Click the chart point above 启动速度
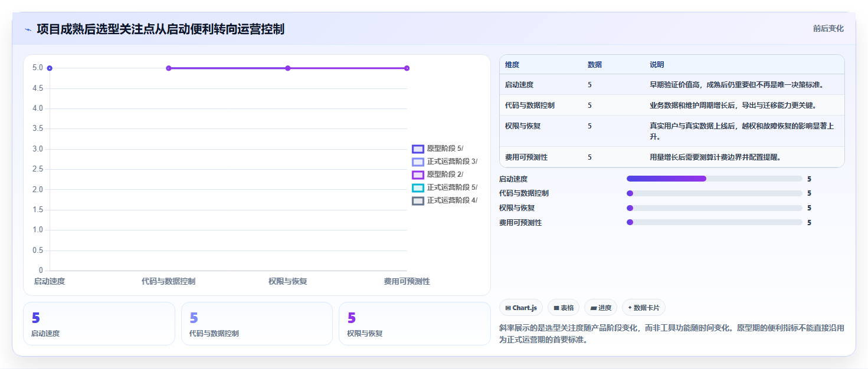The width and height of the screenshot is (868, 369). pos(50,68)
